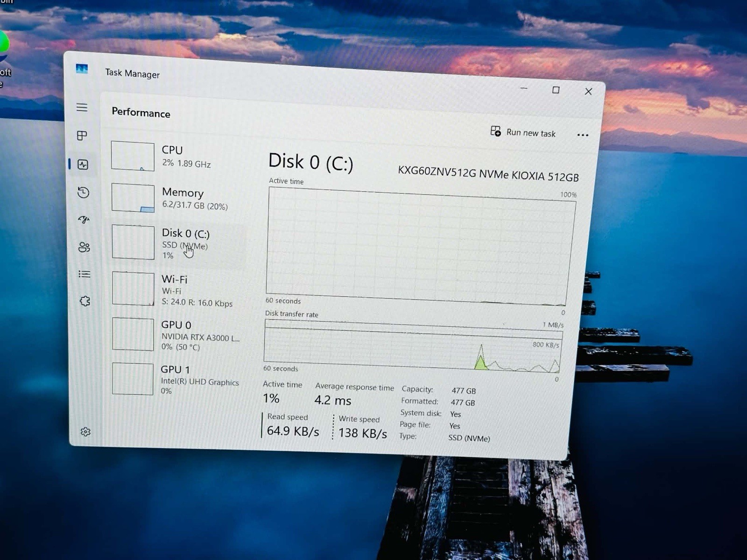Screen dimensions: 747x560
Task: Click the GPU 0 mini graph thumbnail
Action: coord(133,334)
